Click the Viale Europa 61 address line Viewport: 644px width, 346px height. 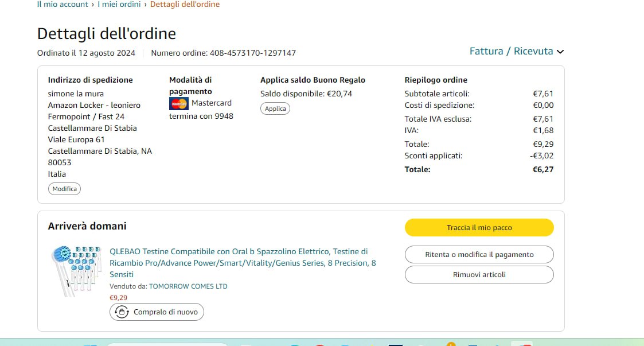(x=76, y=139)
